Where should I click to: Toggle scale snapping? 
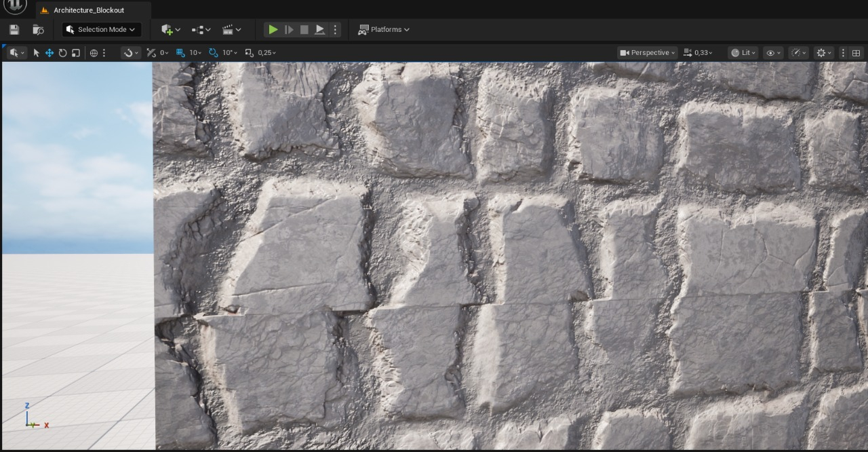pyautogui.click(x=249, y=53)
